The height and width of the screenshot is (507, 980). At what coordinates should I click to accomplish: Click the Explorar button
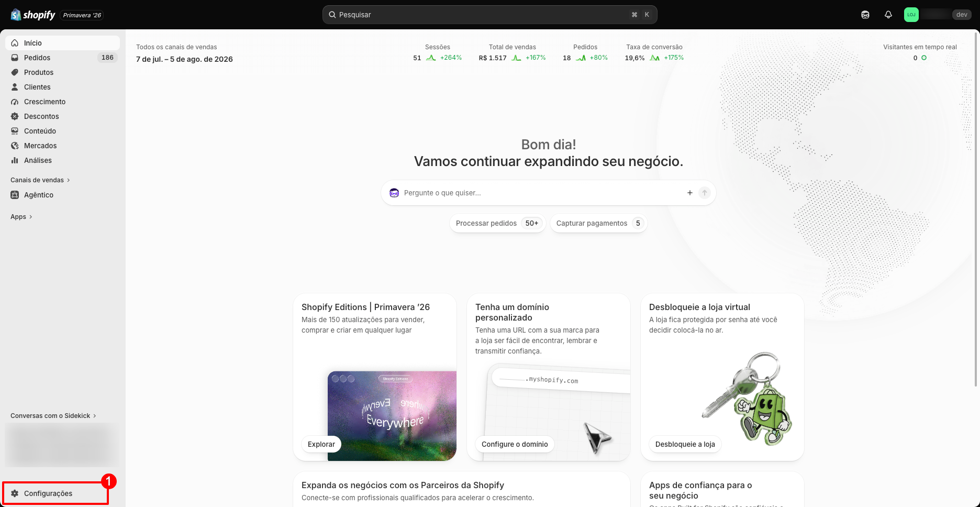click(321, 444)
